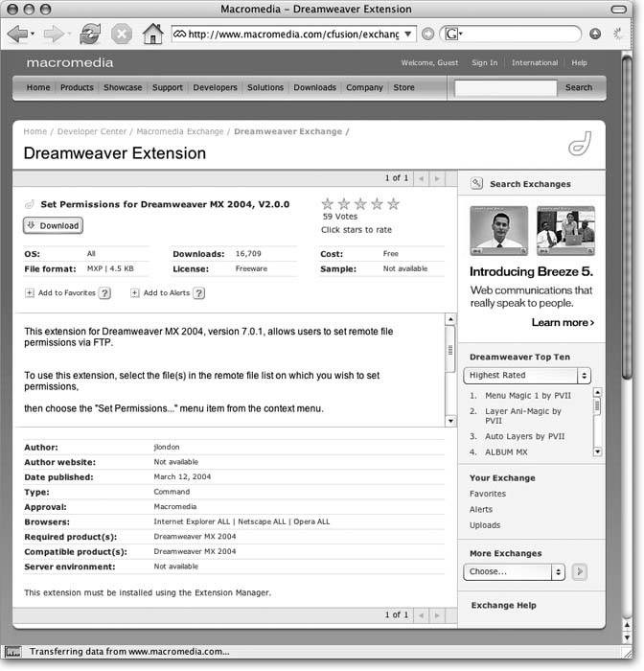
Task: Click the Stop loading icon
Action: click(x=121, y=35)
